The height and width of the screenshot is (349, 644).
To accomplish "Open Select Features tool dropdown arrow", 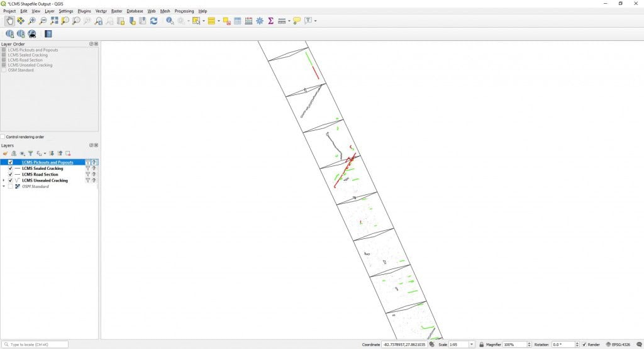I will coord(203,21).
